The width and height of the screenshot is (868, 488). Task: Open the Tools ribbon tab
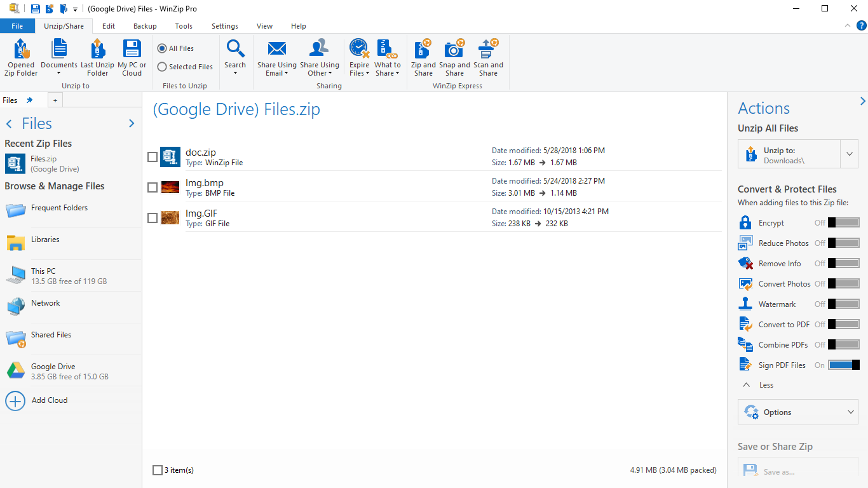(184, 26)
